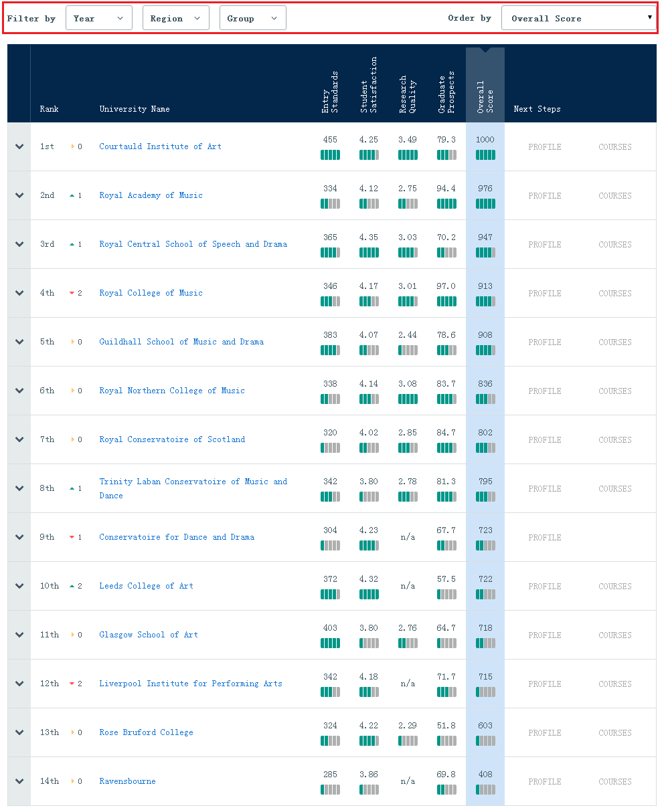664x812 pixels.
Task: Expand the Ravensbourne row chevron
Action: point(19,781)
